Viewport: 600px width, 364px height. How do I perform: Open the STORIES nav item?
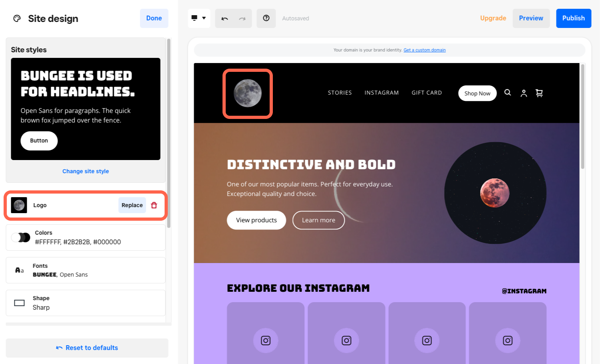340,93
